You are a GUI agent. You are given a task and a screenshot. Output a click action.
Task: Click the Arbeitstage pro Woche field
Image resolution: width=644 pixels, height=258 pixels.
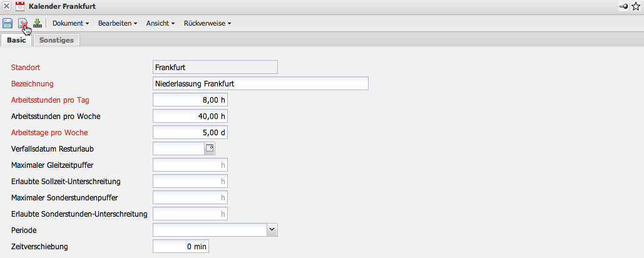(x=190, y=132)
